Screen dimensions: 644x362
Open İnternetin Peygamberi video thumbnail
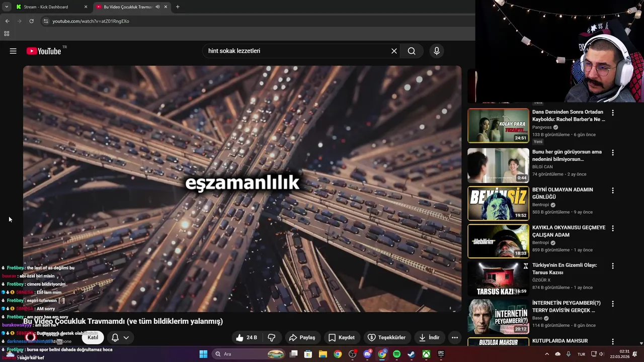tap(498, 317)
